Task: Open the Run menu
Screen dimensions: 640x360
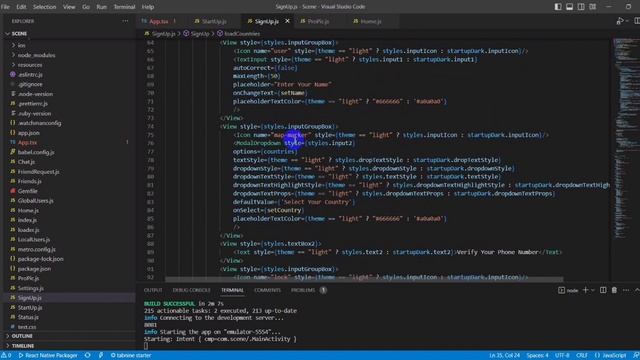Action: (x=102, y=7)
